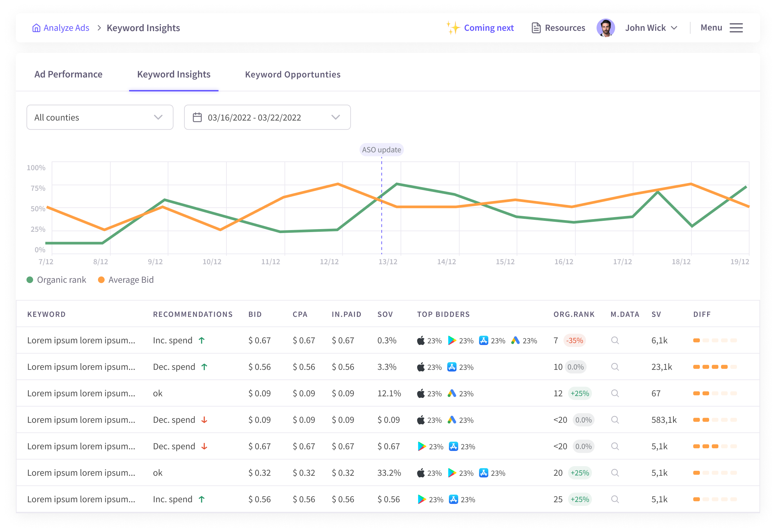
Task: Open the Keyword Opportunties tab
Action: (x=293, y=74)
